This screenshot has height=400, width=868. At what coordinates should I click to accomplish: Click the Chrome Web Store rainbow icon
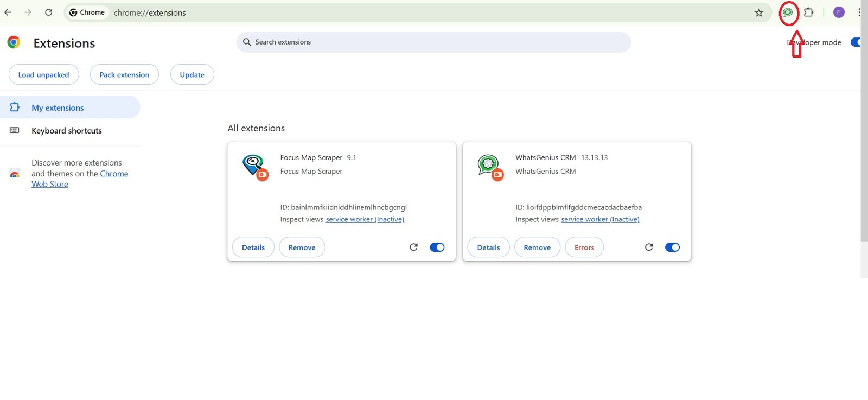15,173
